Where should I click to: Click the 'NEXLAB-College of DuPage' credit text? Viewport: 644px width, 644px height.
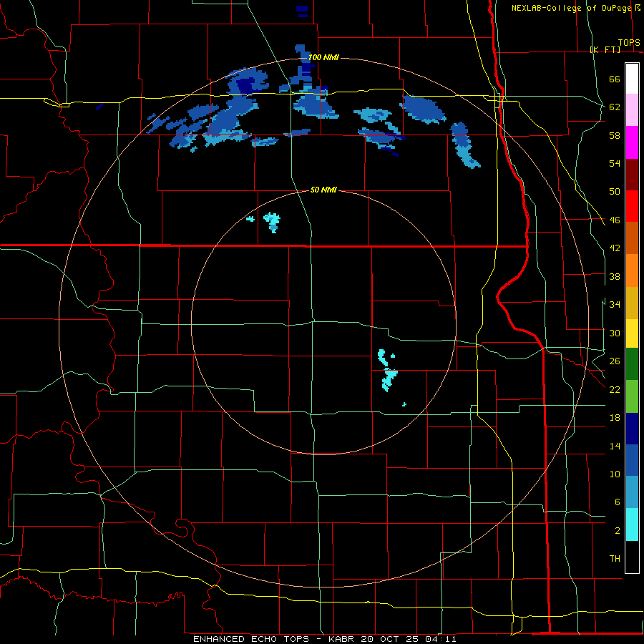click(x=571, y=8)
